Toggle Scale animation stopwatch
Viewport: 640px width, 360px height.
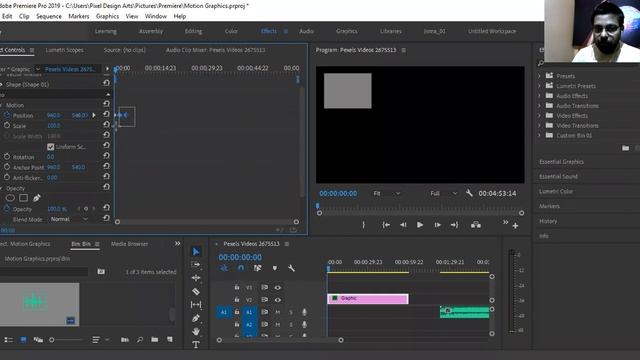[x=7, y=125]
